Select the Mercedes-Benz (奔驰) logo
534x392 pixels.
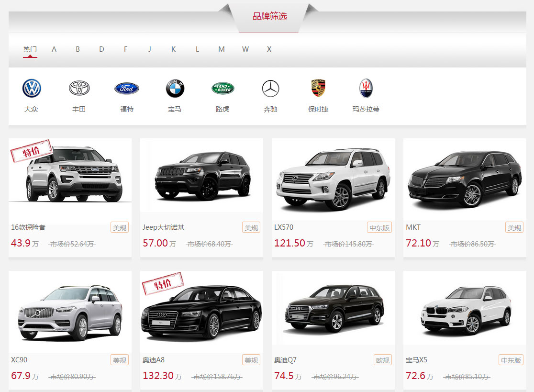pyautogui.click(x=270, y=89)
